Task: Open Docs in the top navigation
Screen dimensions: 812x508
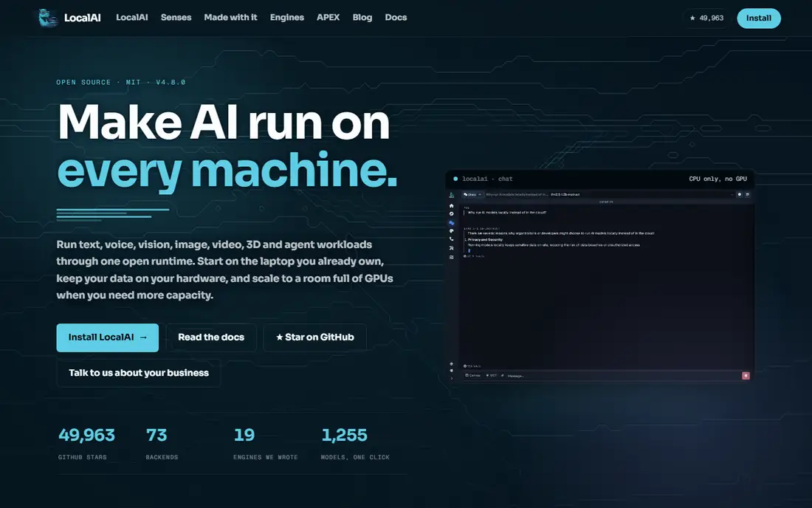Action: click(396, 18)
